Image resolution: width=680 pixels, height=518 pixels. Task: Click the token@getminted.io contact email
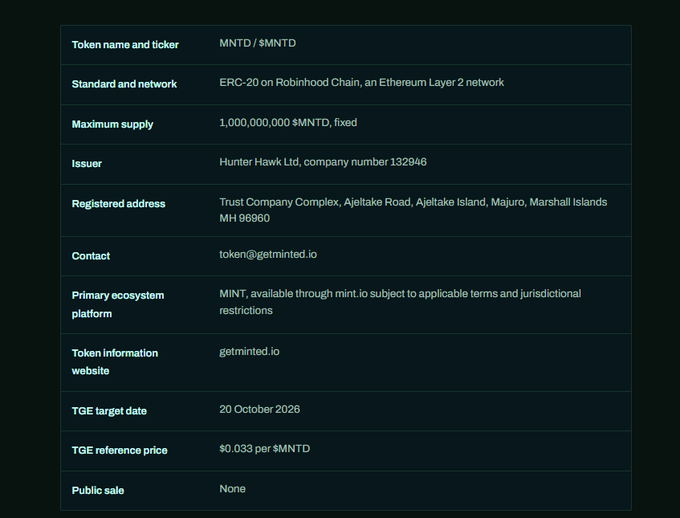click(268, 254)
